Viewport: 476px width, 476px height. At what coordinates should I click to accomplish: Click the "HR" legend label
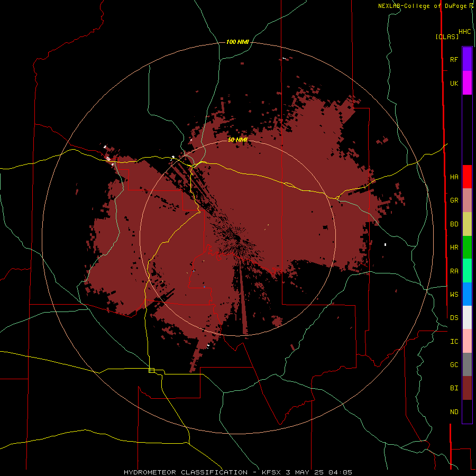pos(454,248)
